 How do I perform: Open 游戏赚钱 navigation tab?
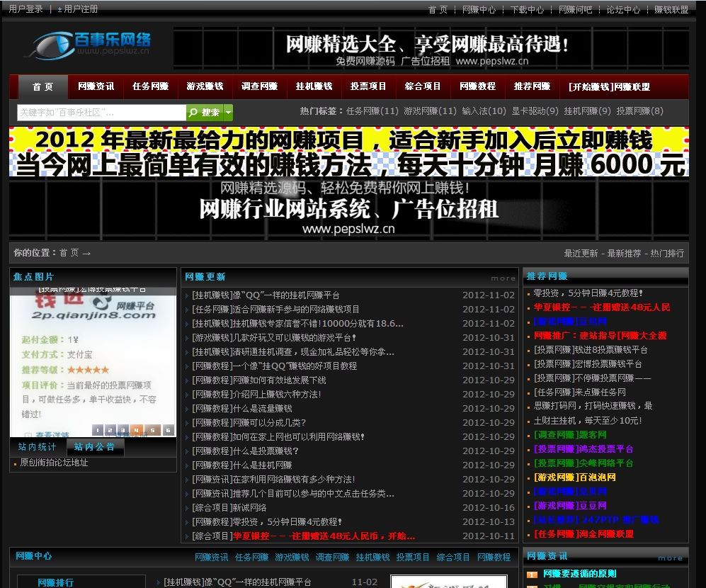205,86
